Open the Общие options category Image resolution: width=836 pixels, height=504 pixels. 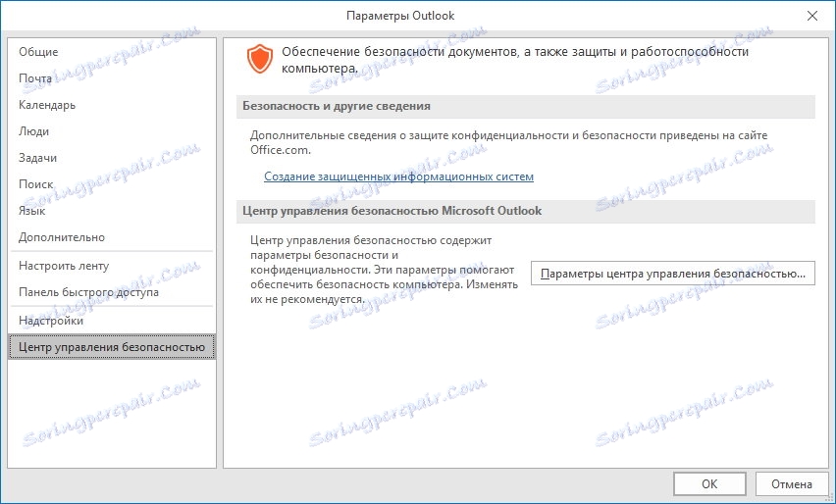pos(112,52)
